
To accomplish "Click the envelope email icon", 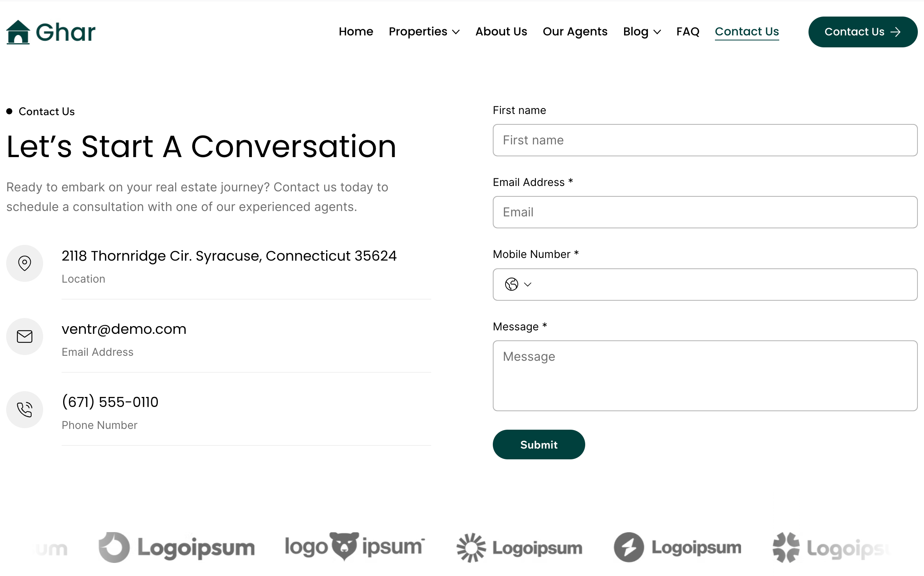I will [x=25, y=337].
